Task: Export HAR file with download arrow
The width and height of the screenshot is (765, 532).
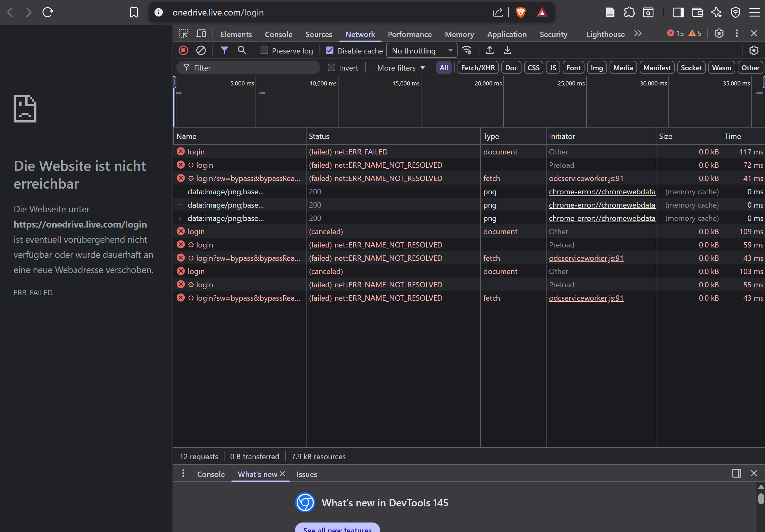Action: [x=507, y=50]
